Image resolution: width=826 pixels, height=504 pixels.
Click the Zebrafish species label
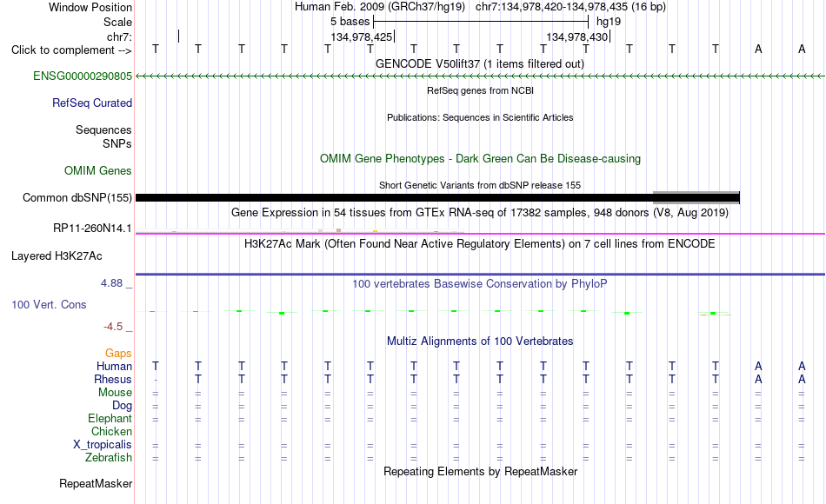[109, 458]
